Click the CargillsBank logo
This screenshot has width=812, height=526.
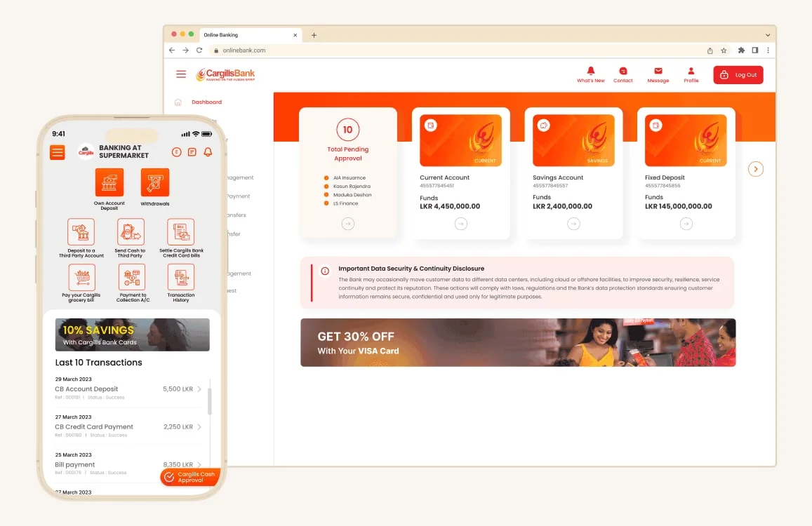click(x=225, y=74)
